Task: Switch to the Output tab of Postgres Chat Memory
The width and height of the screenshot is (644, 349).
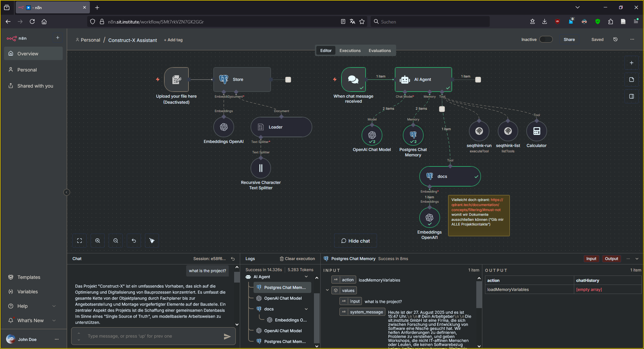Action: 611,259
